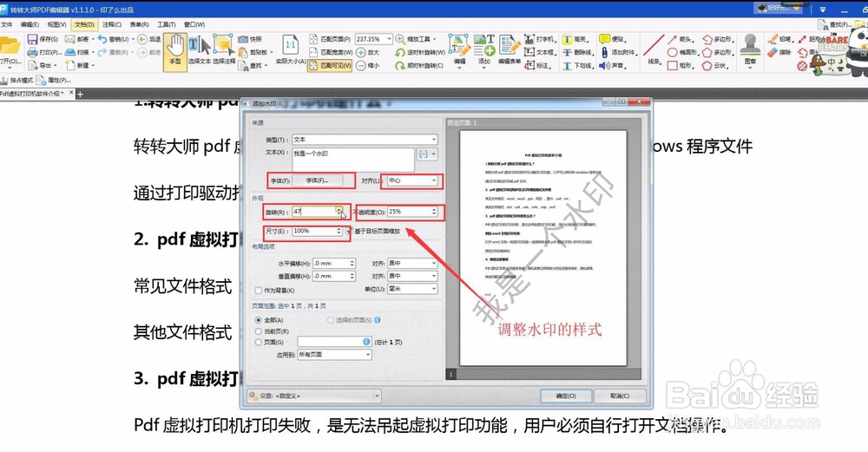
Task: Click the 邮寄 mail icon
Action: click(x=69, y=39)
